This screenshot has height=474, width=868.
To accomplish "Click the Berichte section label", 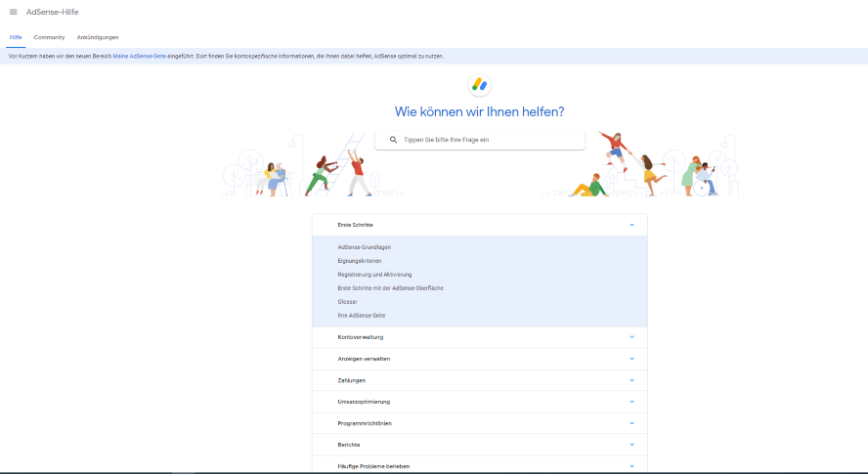I will [349, 445].
